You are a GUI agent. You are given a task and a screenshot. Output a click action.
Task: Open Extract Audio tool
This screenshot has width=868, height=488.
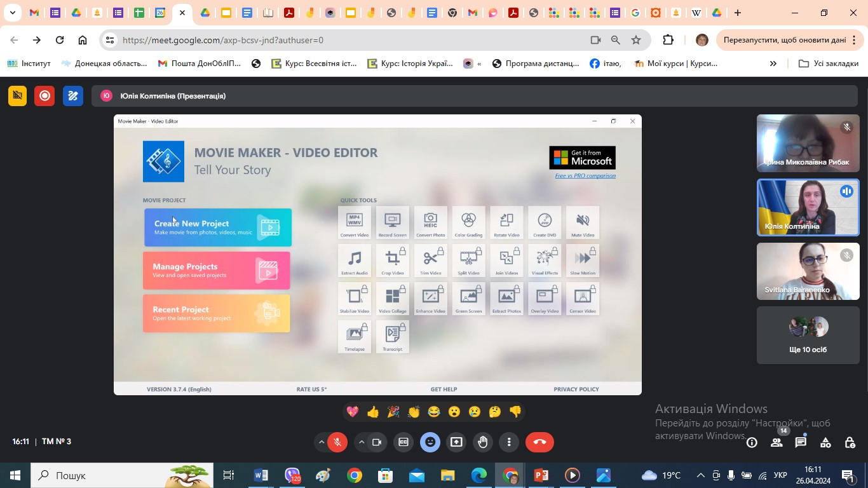355,261
